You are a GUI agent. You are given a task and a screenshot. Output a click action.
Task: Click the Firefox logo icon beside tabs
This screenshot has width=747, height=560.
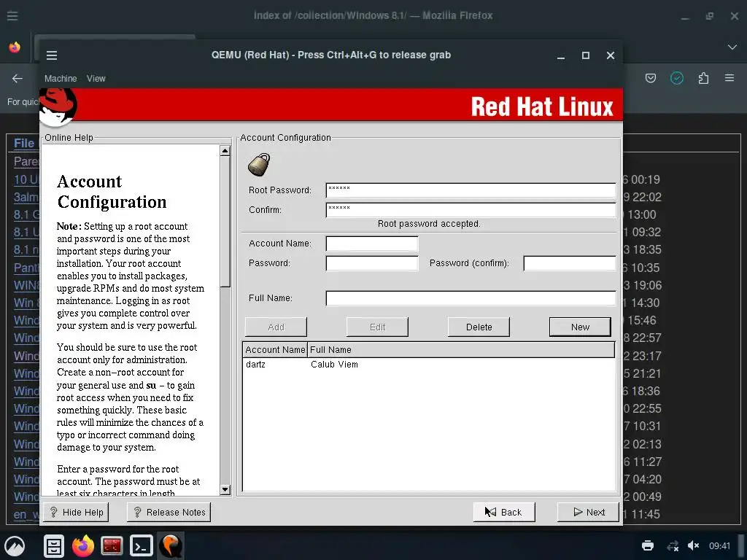pyautogui.click(x=15, y=47)
